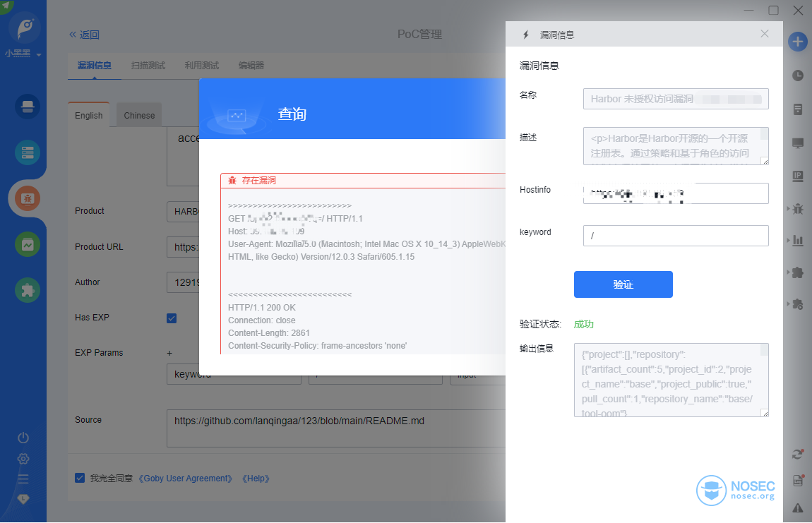The height and width of the screenshot is (523, 812).
Task: Go back via « 返回 link
Action: 85,35
